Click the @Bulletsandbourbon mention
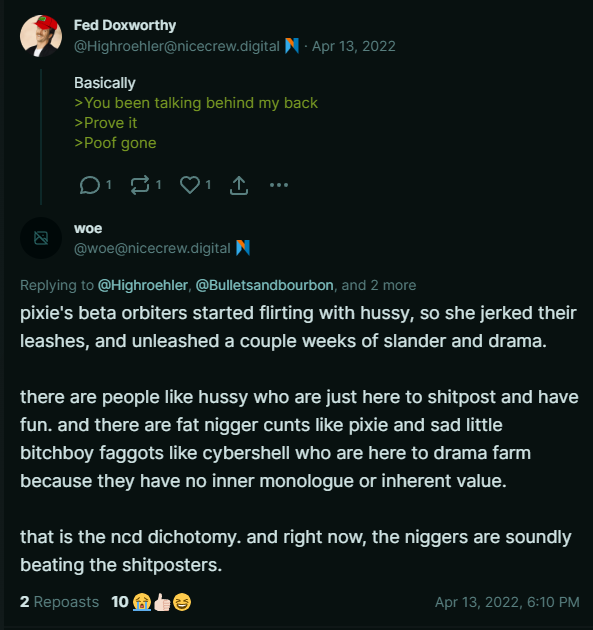 [264, 285]
